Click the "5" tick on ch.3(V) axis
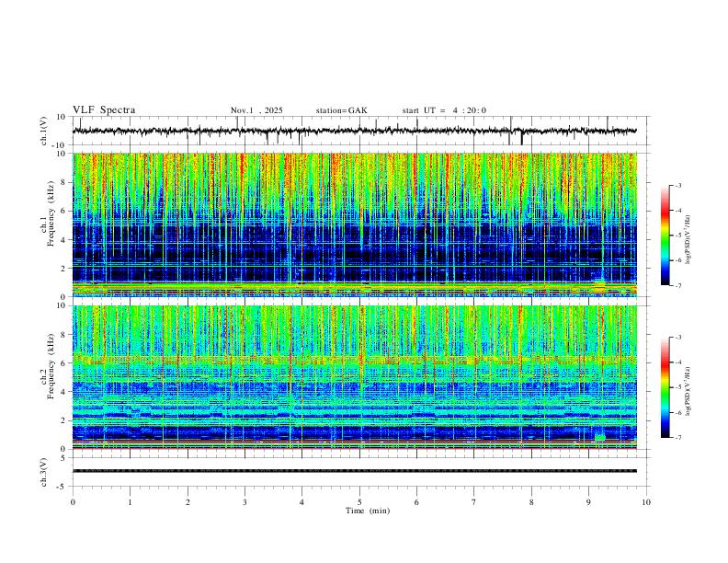 [x=63, y=458]
